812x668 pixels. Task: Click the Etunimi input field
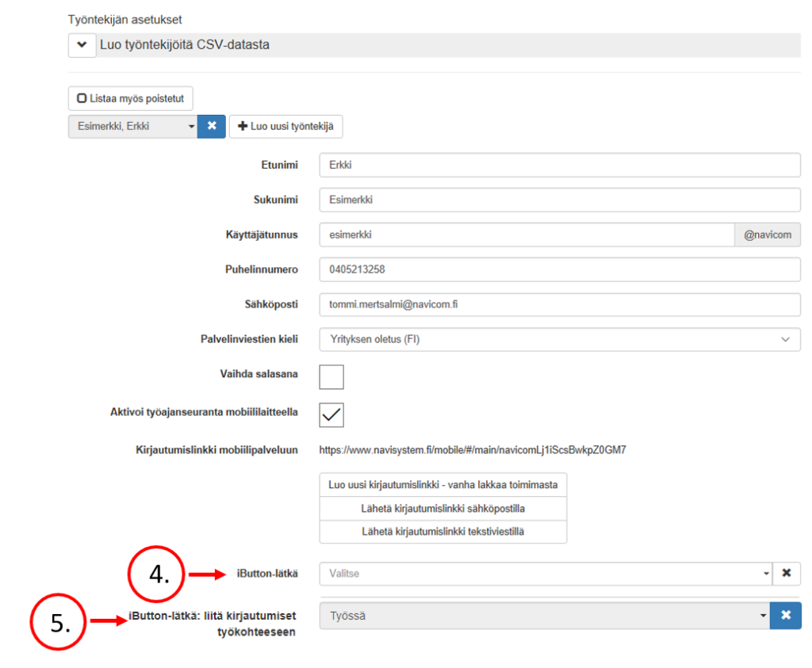tap(559, 165)
